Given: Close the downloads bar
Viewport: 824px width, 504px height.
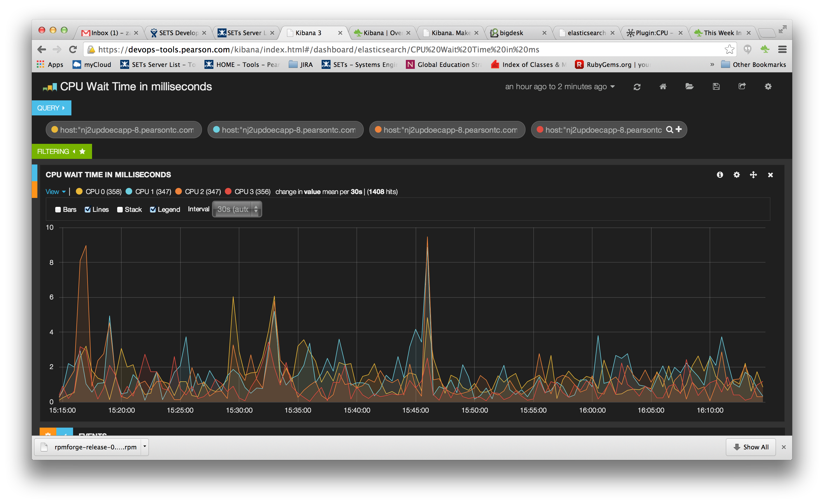Looking at the screenshot, I should click(784, 447).
